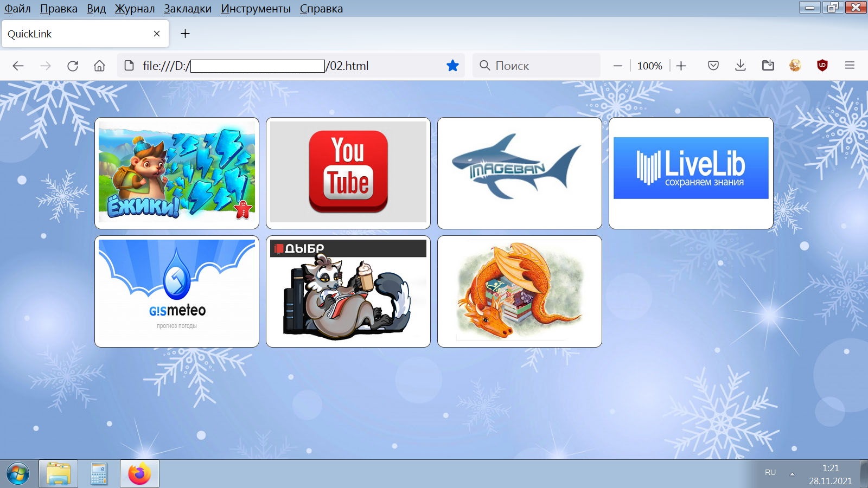Open the Файл menu
The image size is (868, 488).
[x=17, y=9]
